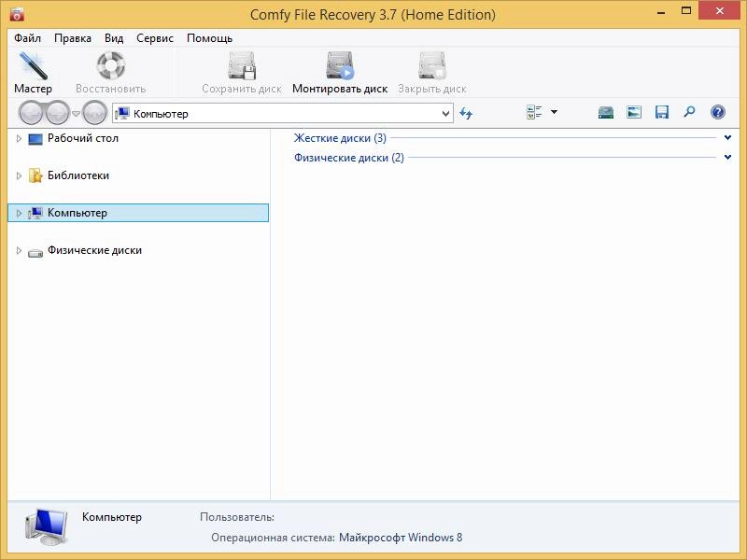Expand the Физические диски tree node
747x560 pixels.
(x=19, y=250)
